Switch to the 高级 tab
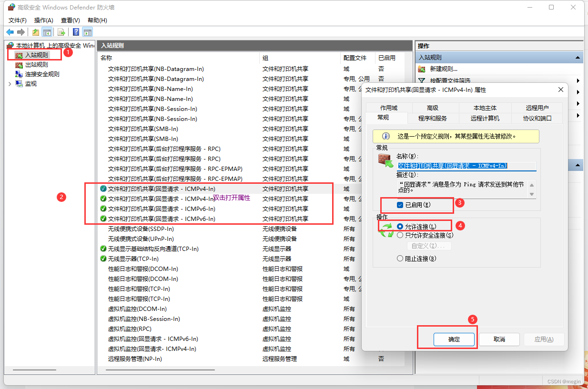The height and width of the screenshot is (389, 588). (x=433, y=108)
